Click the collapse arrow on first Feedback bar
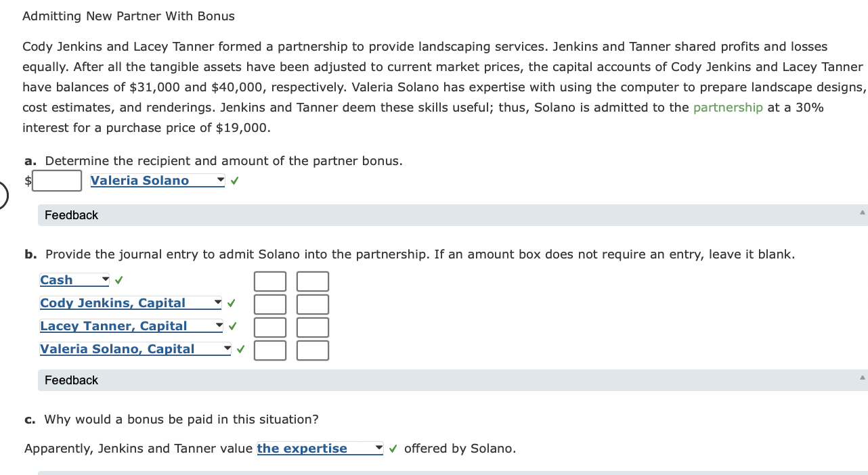Screen dimensions: 868x475 pos(862,212)
